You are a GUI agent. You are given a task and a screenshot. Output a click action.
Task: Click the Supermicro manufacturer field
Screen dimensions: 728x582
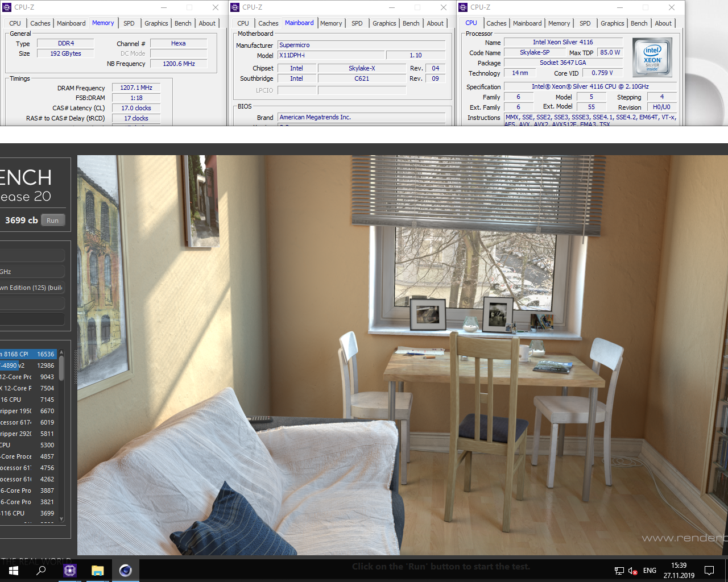click(361, 45)
